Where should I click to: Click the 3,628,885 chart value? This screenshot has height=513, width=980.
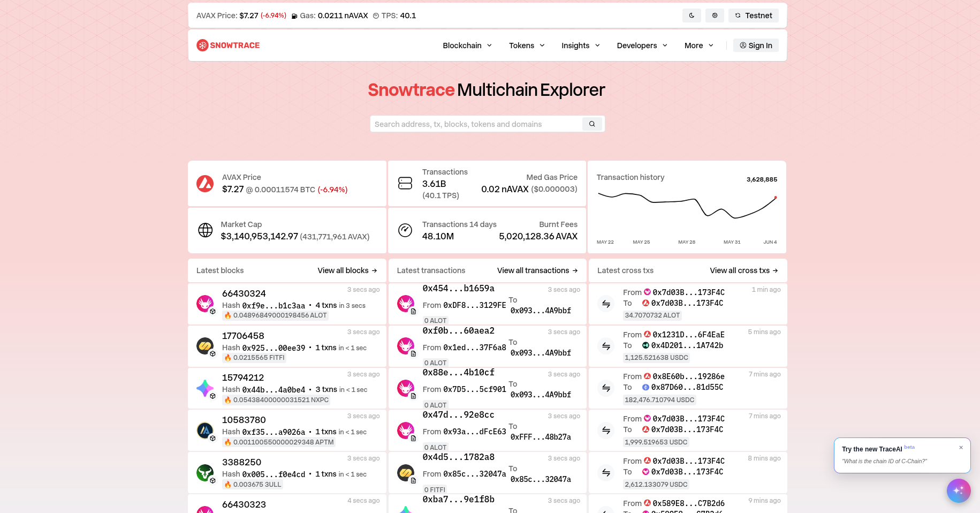click(x=762, y=179)
